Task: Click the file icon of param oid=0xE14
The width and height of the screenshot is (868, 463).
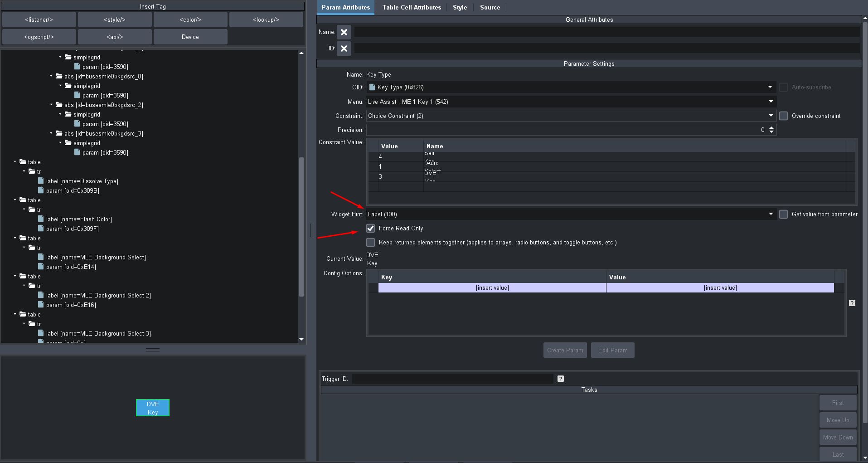Action: click(x=41, y=267)
